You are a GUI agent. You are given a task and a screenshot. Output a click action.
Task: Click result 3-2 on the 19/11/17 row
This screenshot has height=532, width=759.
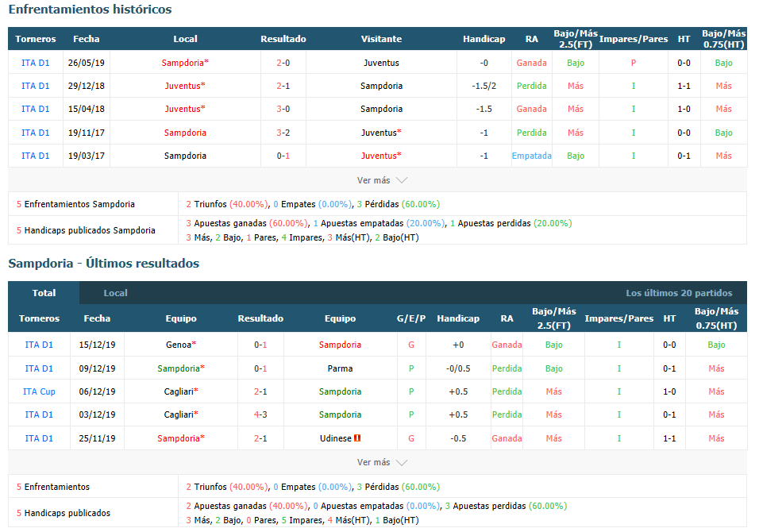point(283,133)
